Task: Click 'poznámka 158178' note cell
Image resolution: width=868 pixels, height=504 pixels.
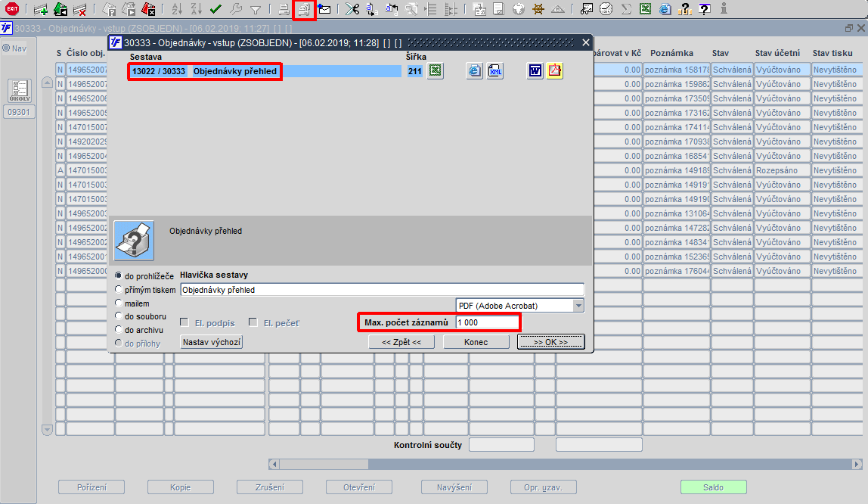Action: (676, 70)
